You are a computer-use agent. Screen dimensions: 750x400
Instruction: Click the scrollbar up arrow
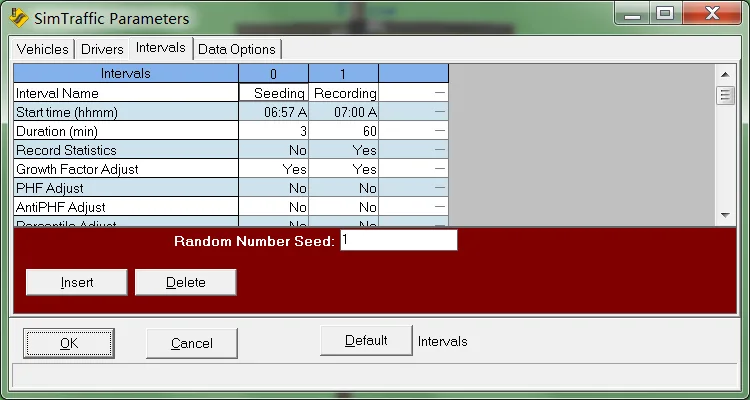coord(725,74)
